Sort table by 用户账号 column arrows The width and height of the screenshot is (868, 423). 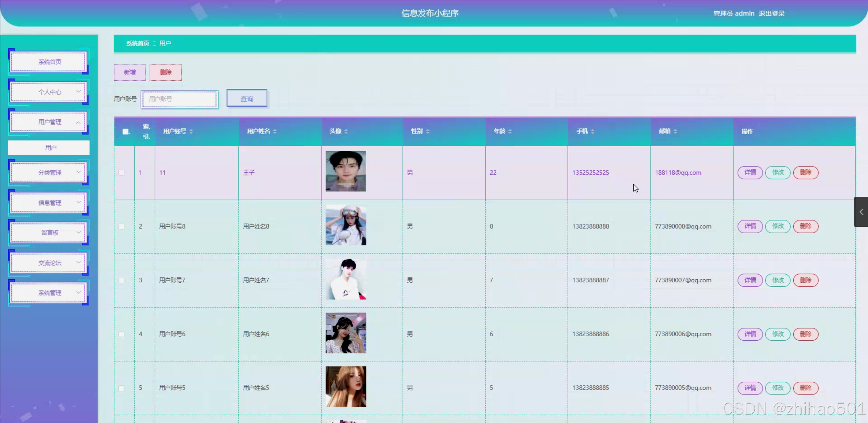click(191, 131)
